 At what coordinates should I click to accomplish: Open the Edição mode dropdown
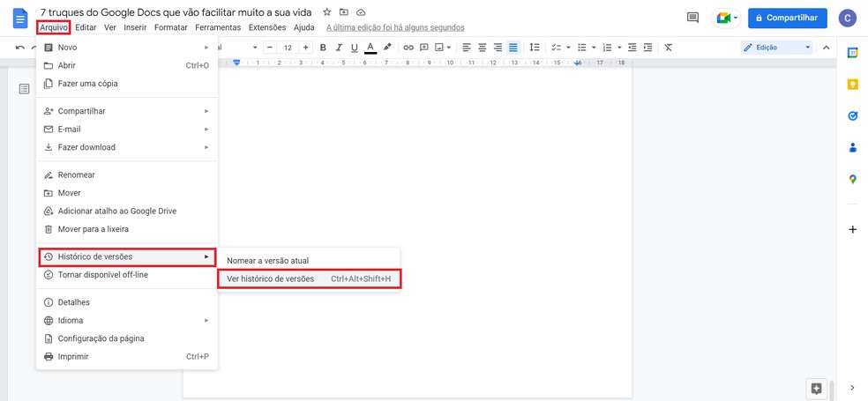[x=776, y=48]
